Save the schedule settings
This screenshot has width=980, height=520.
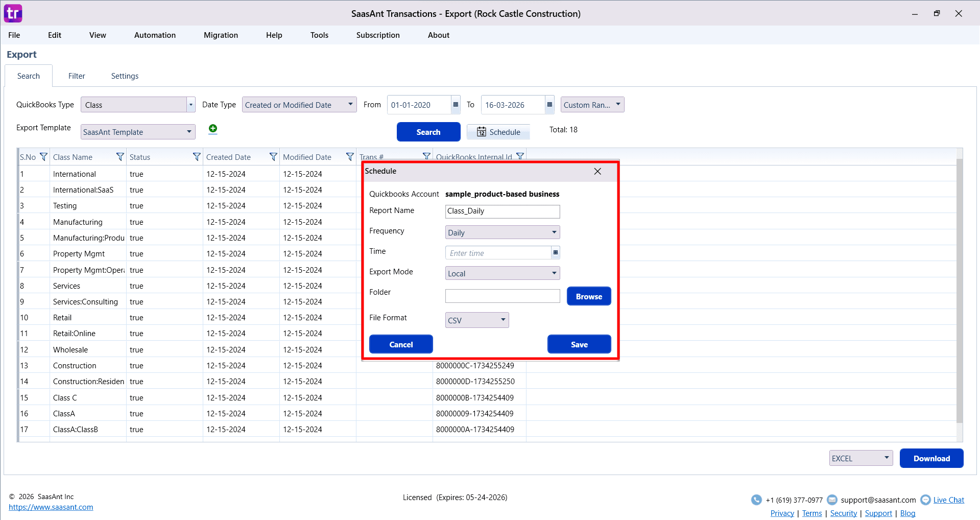(579, 344)
